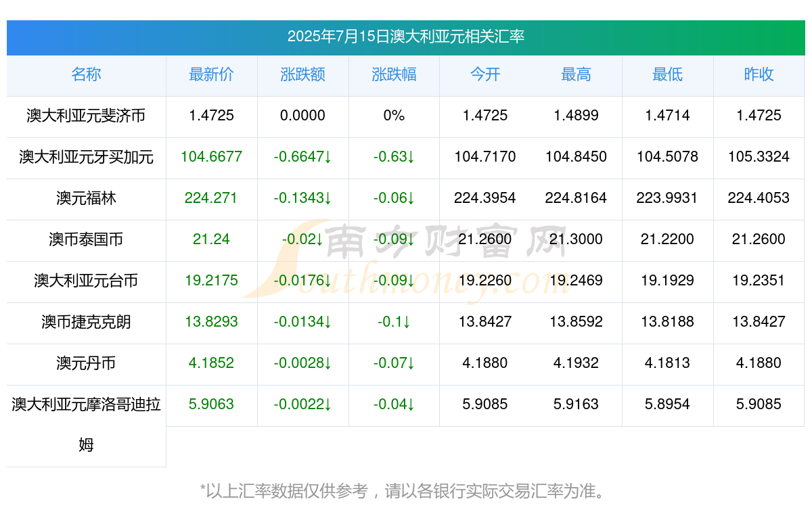Click low value 4.1813
Screen dimensions: 812x512
(667, 363)
